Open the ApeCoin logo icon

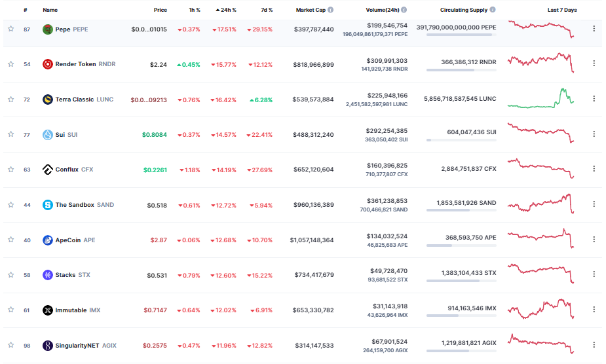pos(48,240)
